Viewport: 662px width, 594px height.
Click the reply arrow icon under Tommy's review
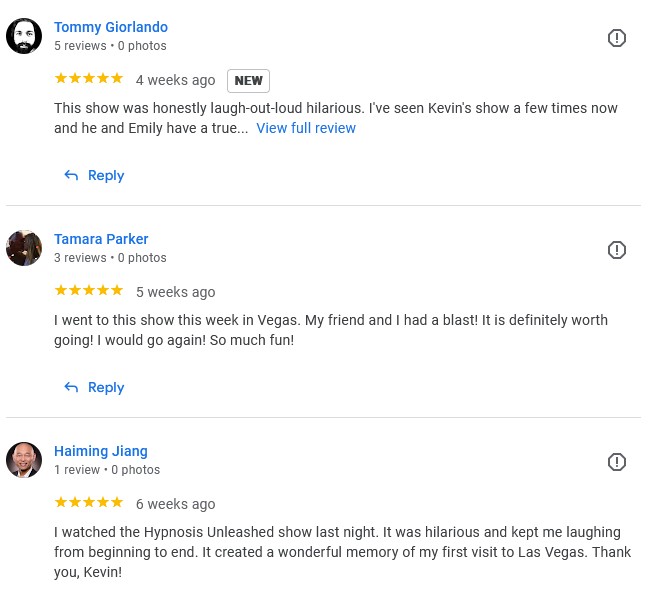pyautogui.click(x=71, y=175)
